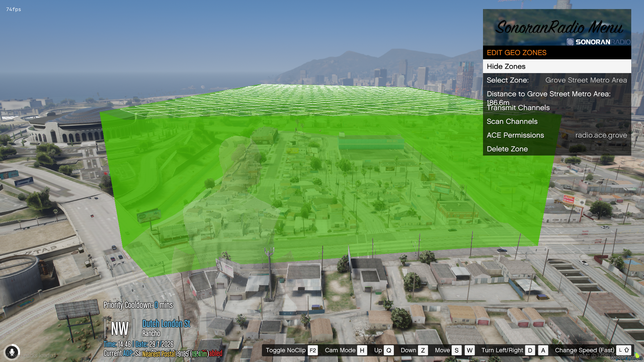Click the SonoranRadio logo in menu banner
644x362 pixels.
598,42
